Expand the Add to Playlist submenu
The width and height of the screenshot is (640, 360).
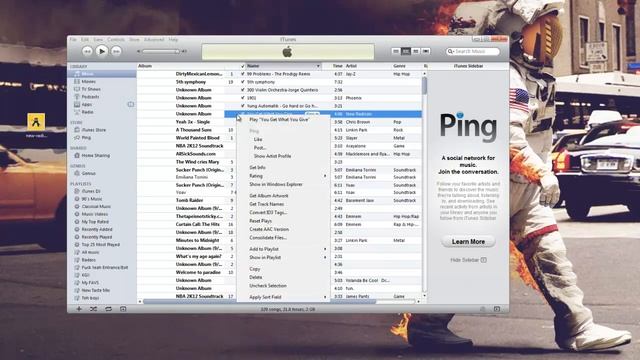[325, 249]
